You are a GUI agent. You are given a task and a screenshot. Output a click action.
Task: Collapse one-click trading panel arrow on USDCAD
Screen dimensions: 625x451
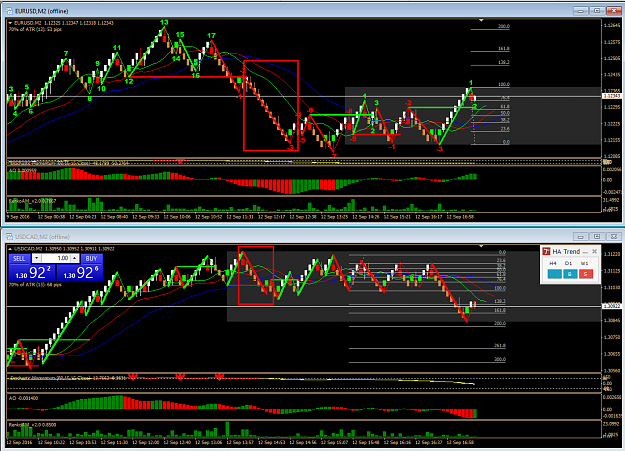(x=10, y=249)
